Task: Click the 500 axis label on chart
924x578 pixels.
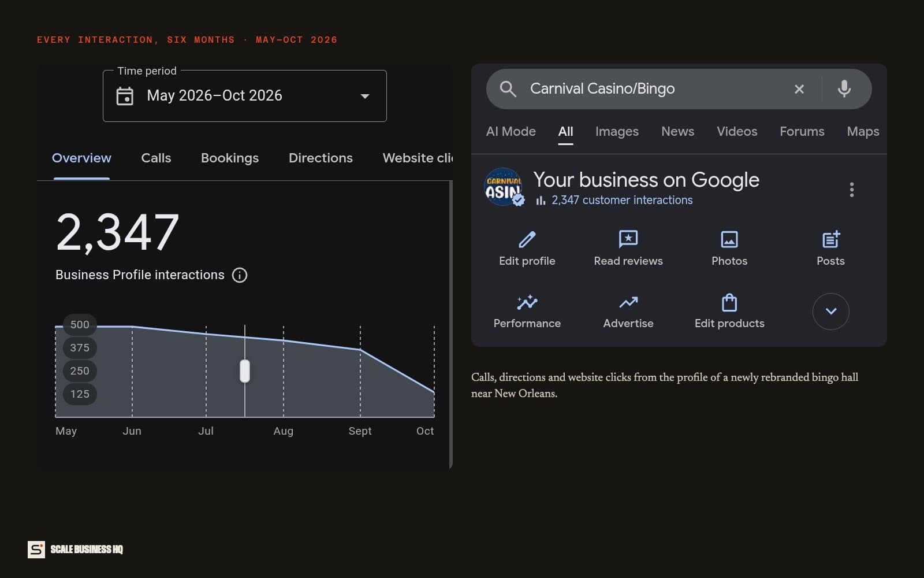Action: (80, 325)
